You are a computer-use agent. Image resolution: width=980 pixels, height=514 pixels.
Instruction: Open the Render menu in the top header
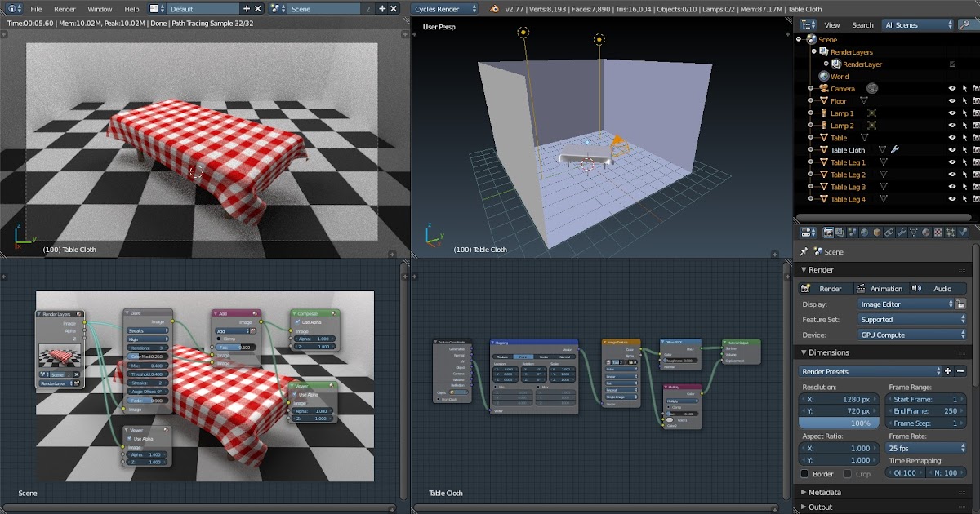65,9
